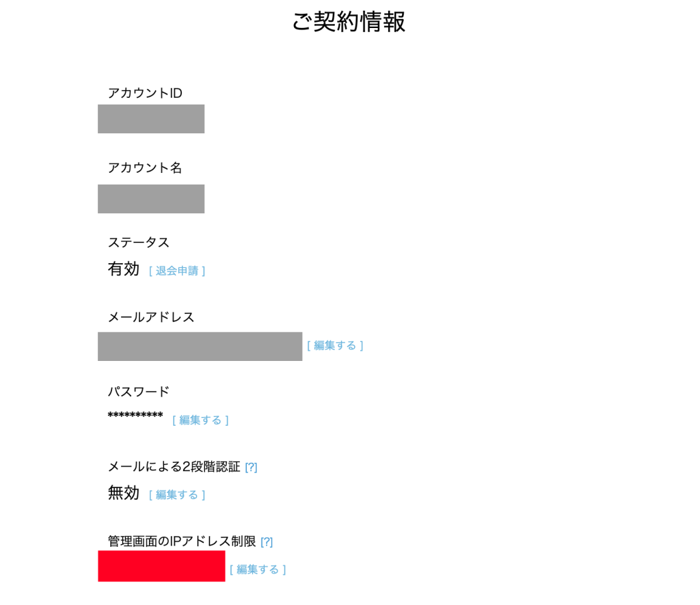Viewport: 700px width, 605px height.
Task: Select the gray redacted アカウント名 value
Action: (x=151, y=199)
